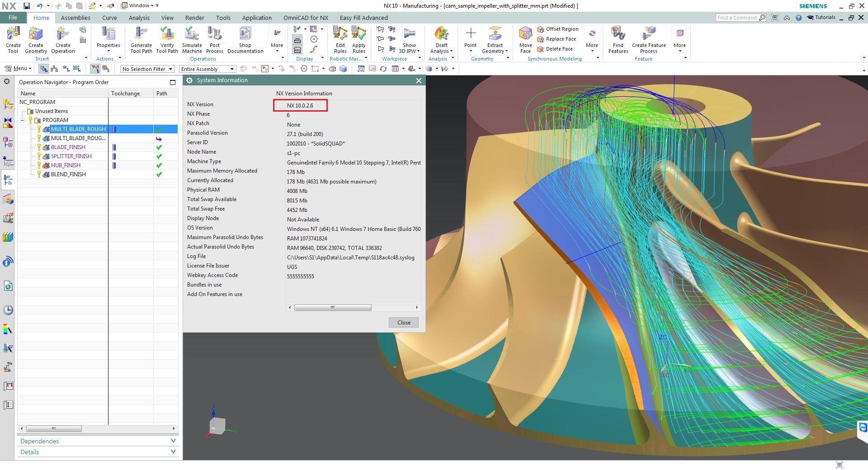
Task: Click the Log File path value
Action: pyautogui.click(x=350, y=258)
